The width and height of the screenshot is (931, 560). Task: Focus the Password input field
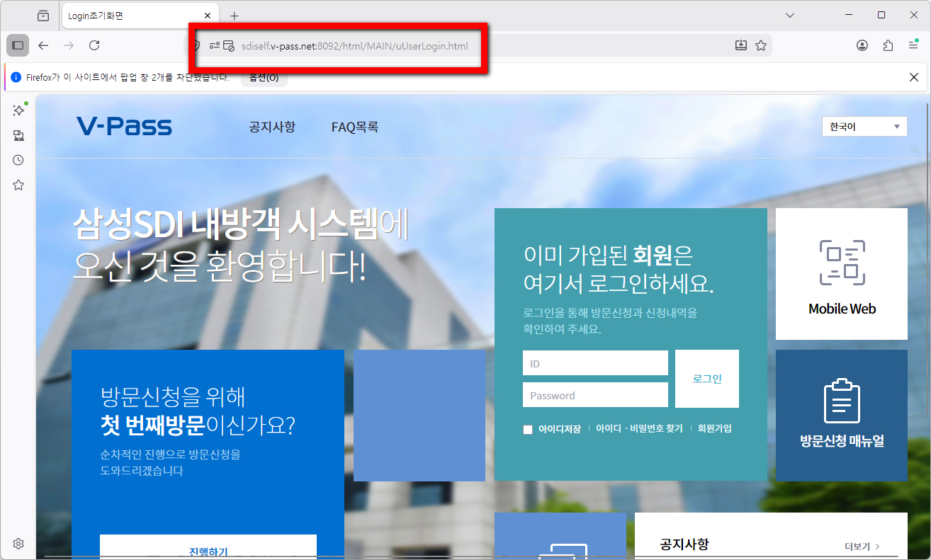(x=595, y=395)
